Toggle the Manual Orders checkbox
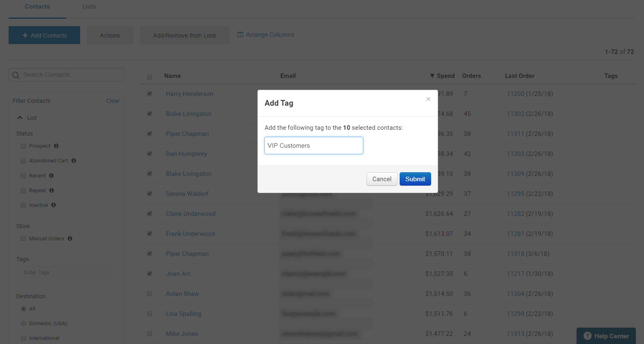This screenshot has width=644, height=344. tap(23, 239)
